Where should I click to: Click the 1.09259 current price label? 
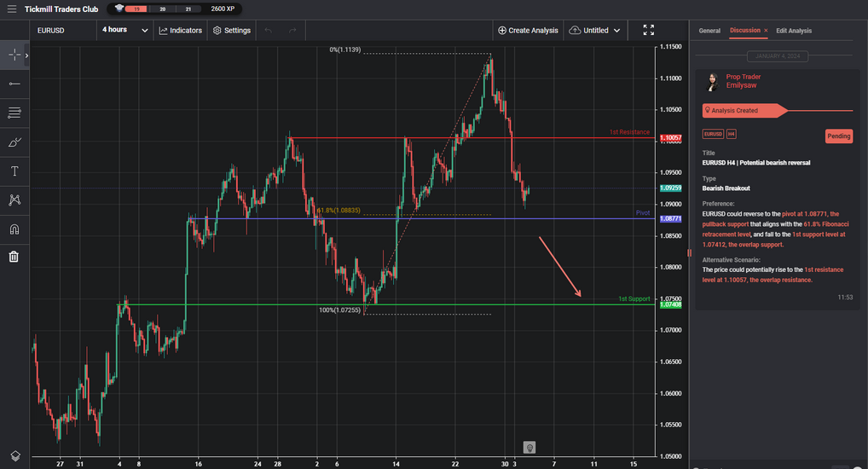point(670,188)
